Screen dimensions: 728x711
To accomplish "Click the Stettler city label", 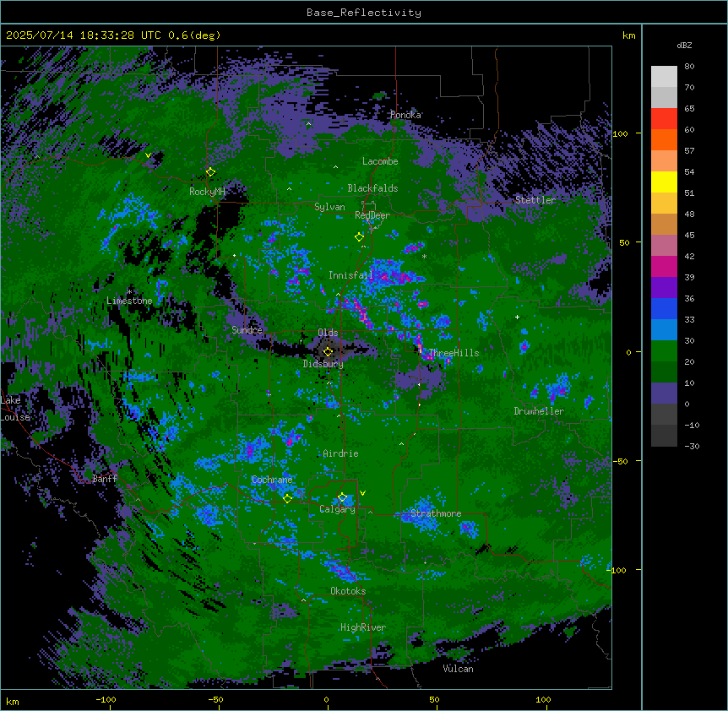I will click(x=535, y=200).
